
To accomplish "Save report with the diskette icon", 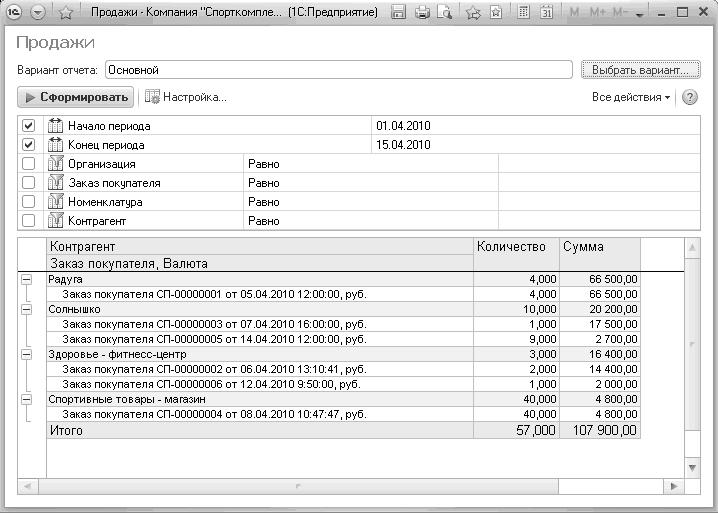I will coord(398,12).
